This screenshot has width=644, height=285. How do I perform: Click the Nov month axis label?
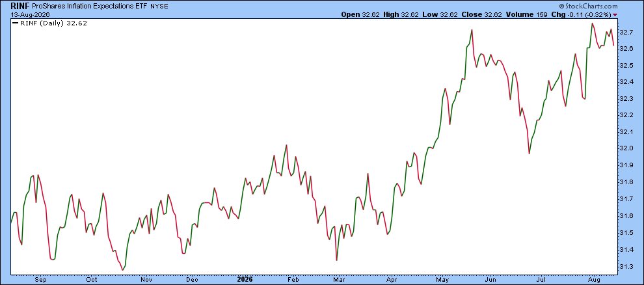(146, 279)
